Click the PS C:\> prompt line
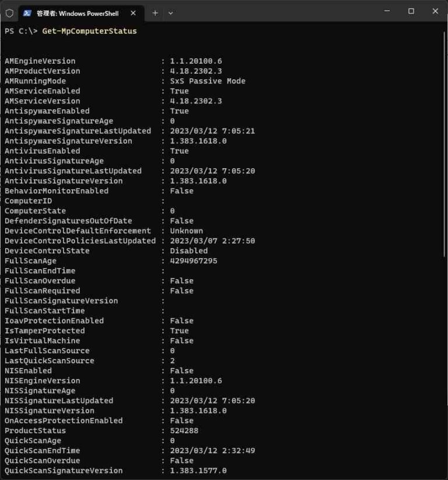The height and width of the screenshot is (480, 448). (x=20, y=31)
